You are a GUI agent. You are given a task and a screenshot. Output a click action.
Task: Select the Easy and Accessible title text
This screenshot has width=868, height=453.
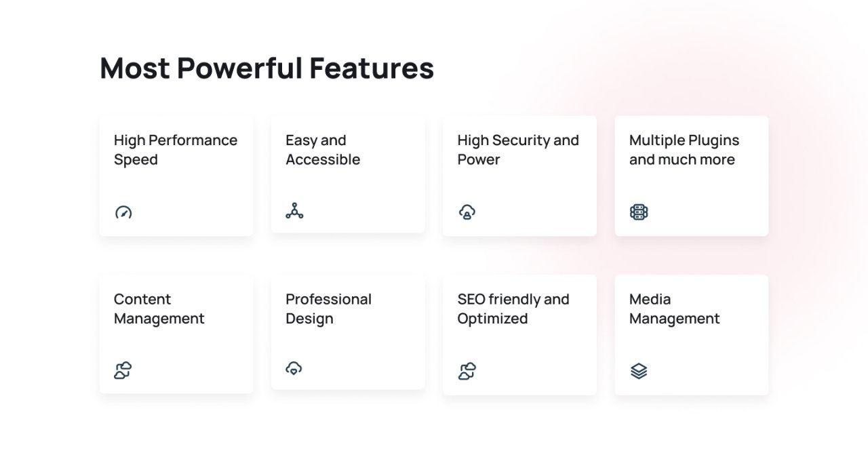[x=323, y=150]
